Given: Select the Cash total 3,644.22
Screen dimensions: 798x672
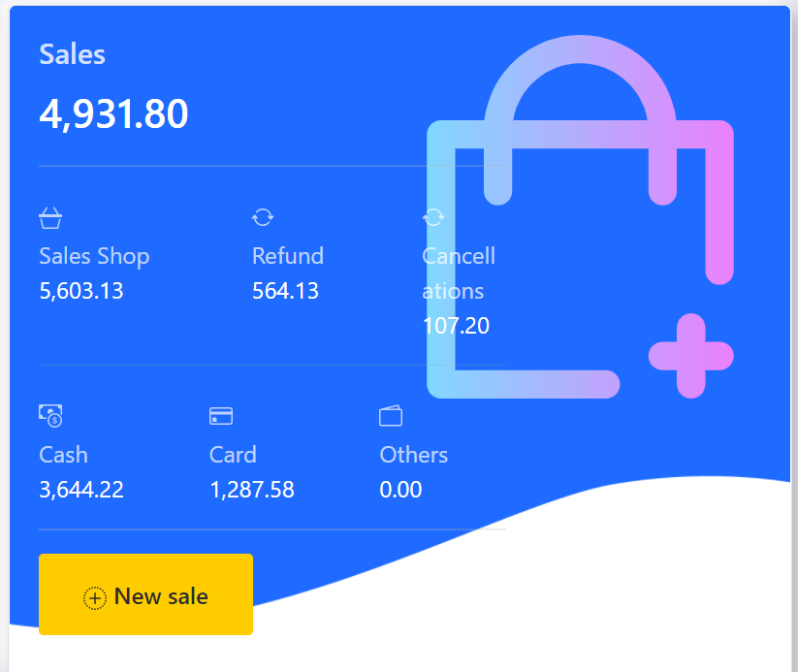Looking at the screenshot, I should click(81, 490).
